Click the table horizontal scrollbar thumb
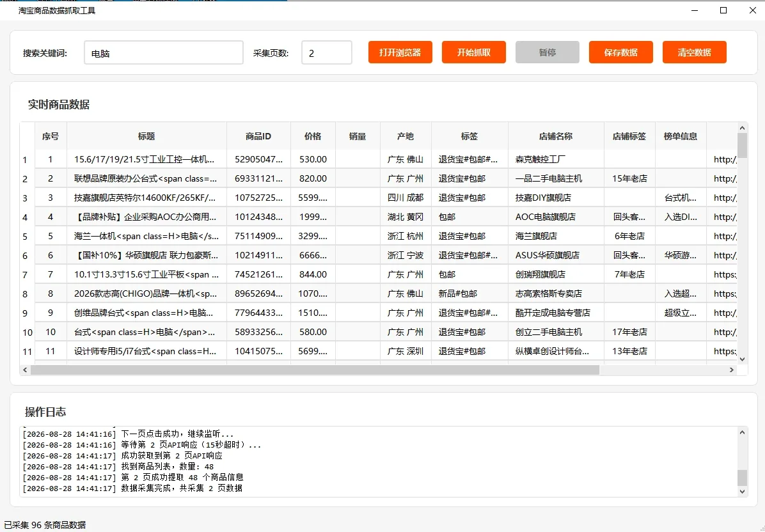The width and height of the screenshot is (765, 532). click(x=315, y=370)
